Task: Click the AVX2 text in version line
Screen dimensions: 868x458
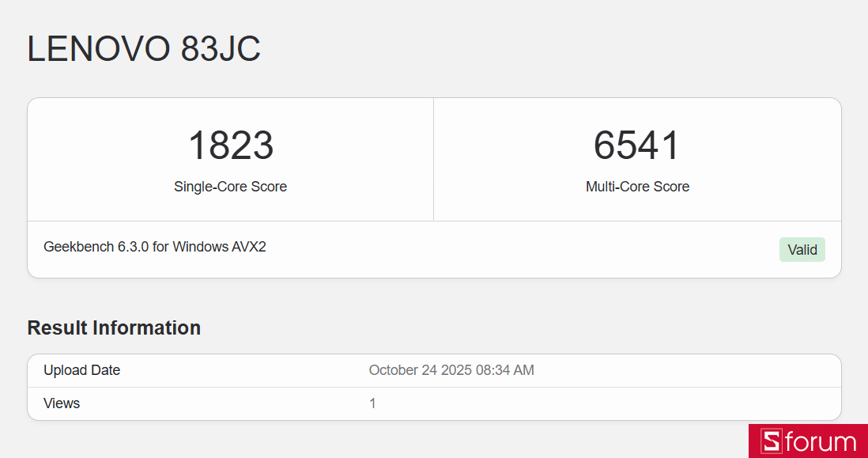Action: point(249,247)
